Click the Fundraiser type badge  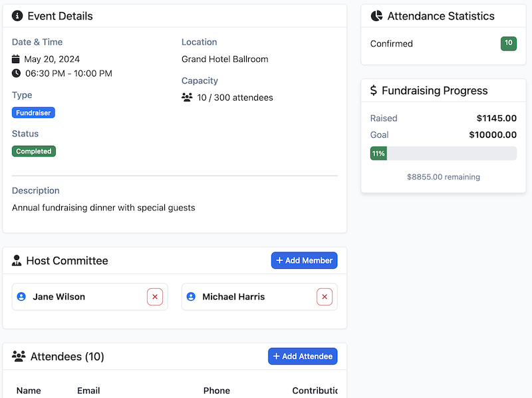tap(33, 112)
